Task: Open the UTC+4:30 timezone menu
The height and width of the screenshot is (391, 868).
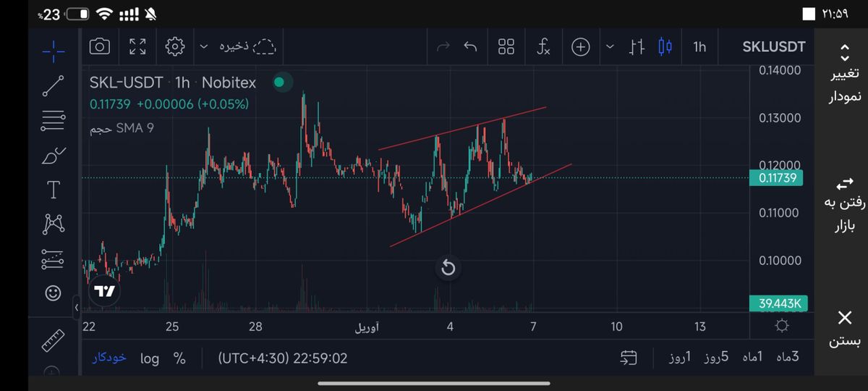Action: pyautogui.click(x=283, y=358)
